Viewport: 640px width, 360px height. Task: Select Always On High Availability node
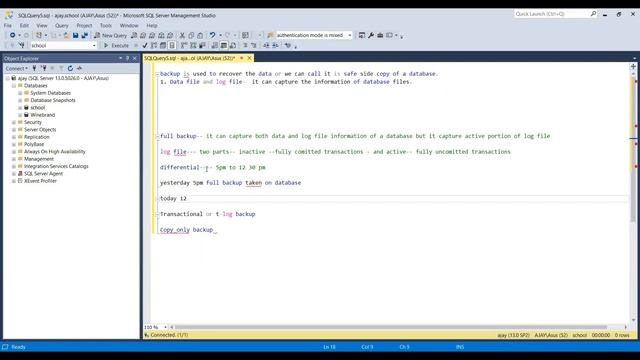(55, 151)
